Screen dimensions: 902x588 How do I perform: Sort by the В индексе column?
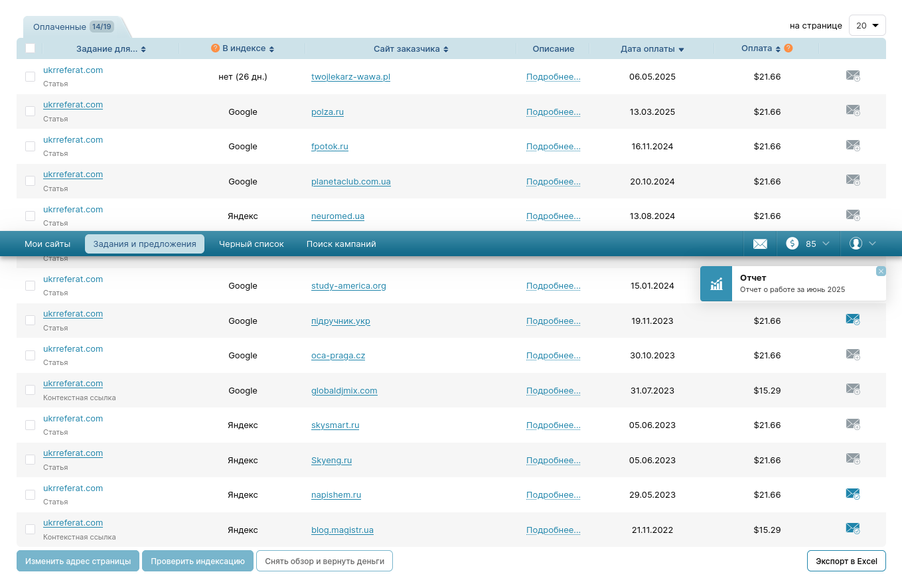(x=248, y=49)
